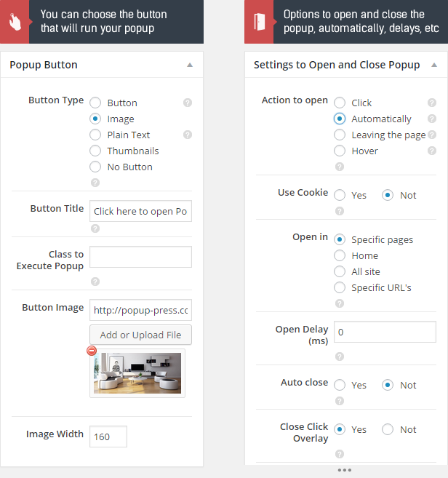Enable Use Cookie by choosing Yes
Image resolution: width=448 pixels, height=478 pixels.
point(340,195)
